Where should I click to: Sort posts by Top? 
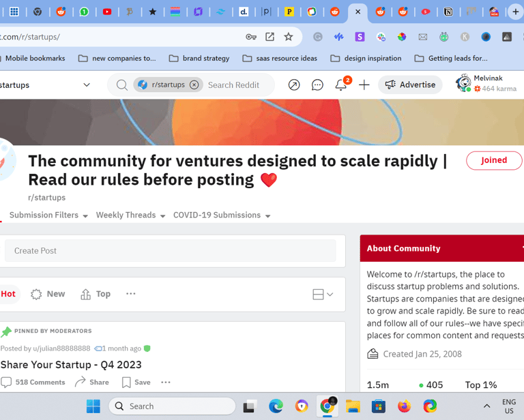tap(96, 294)
